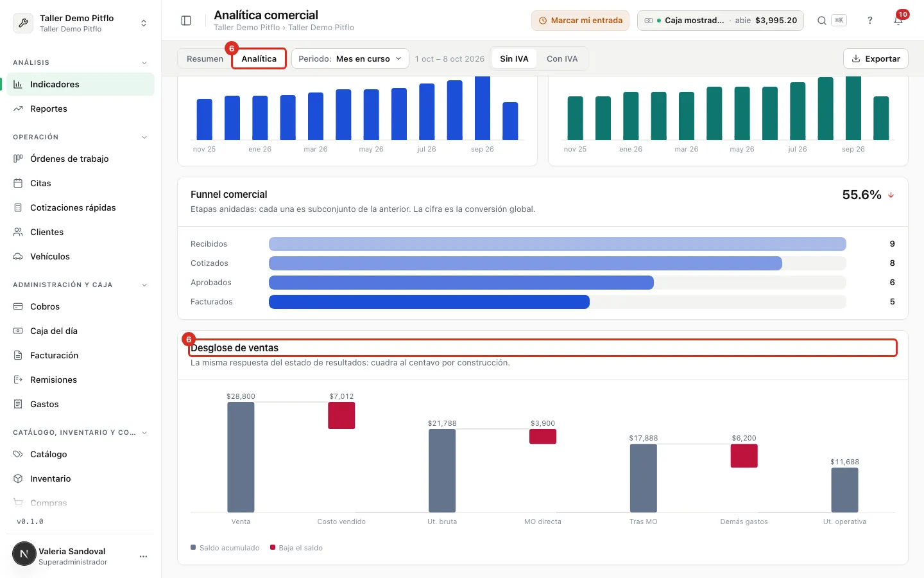Open the Periodo Mes en curso dropdown
The width and height of the screenshot is (924, 578).
(350, 58)
